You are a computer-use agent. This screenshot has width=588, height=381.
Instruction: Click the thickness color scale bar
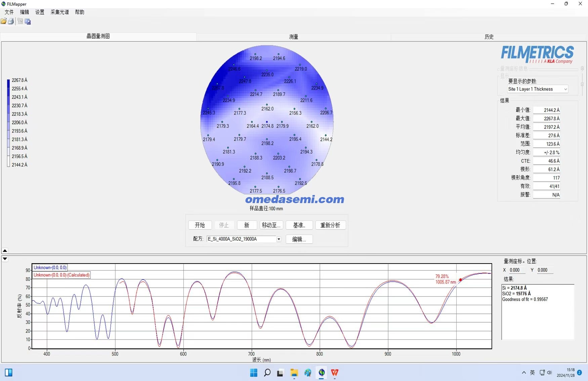(x=8, y=123)
